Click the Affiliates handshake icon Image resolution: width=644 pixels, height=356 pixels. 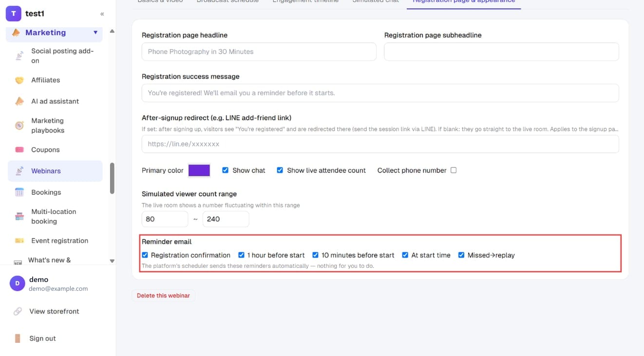coord(19,80)
